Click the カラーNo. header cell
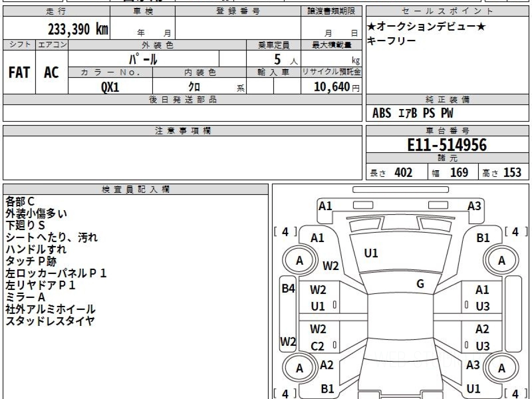Image resolution: width=532 pixels, height=399 pixels. (x=110, y=72)
